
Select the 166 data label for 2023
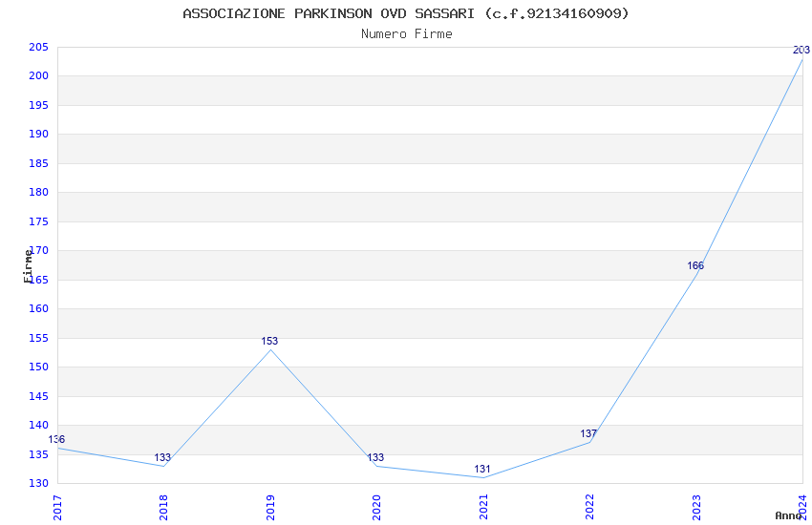[695, 266]
